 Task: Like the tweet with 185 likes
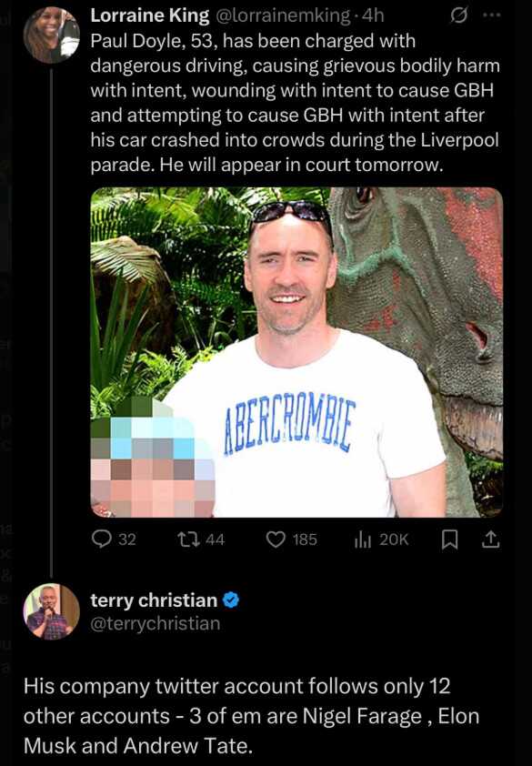pyautogui.click(x=292, y=539)
